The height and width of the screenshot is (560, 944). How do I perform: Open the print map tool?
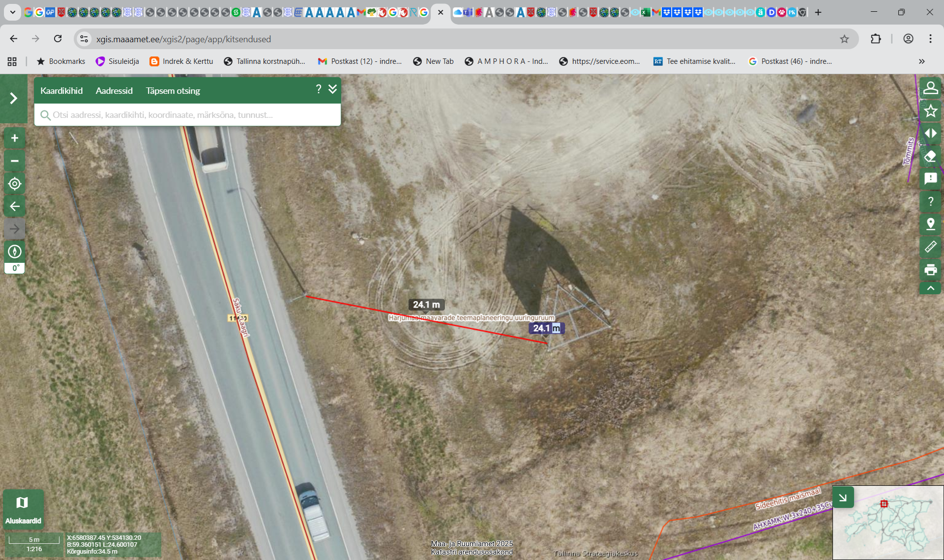coord(930,269)
